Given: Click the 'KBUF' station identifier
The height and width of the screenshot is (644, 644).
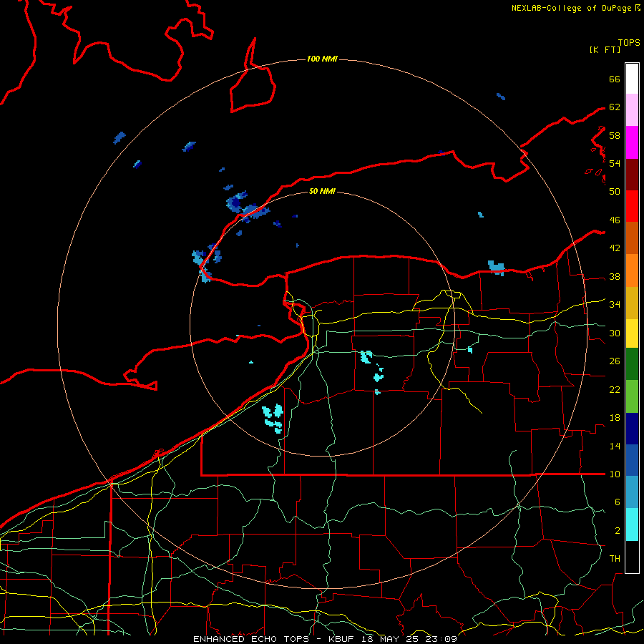Looking at the screenshot, I should [x=342, y=639].
